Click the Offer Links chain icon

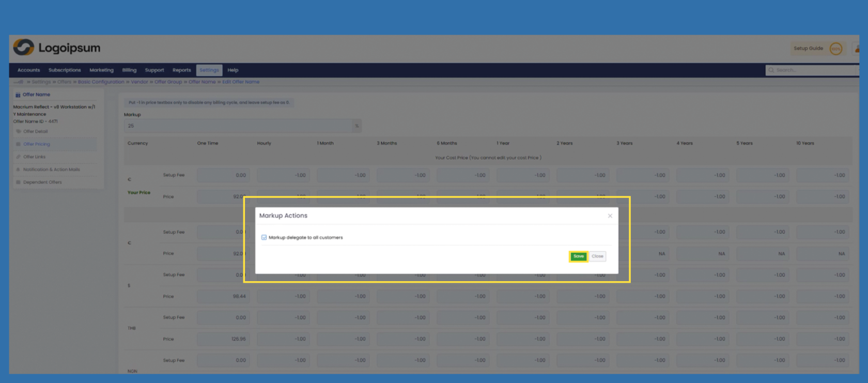pos(19,157)
